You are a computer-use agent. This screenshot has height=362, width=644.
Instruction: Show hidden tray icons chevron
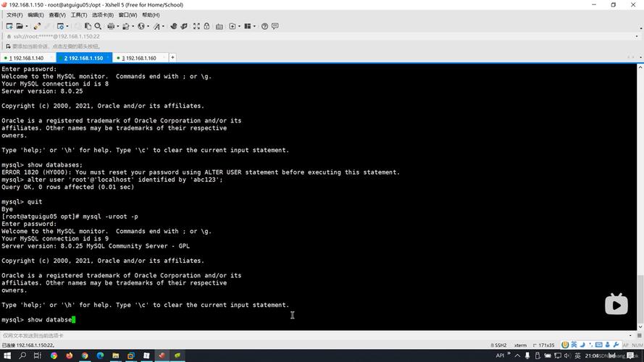point(517,355)
